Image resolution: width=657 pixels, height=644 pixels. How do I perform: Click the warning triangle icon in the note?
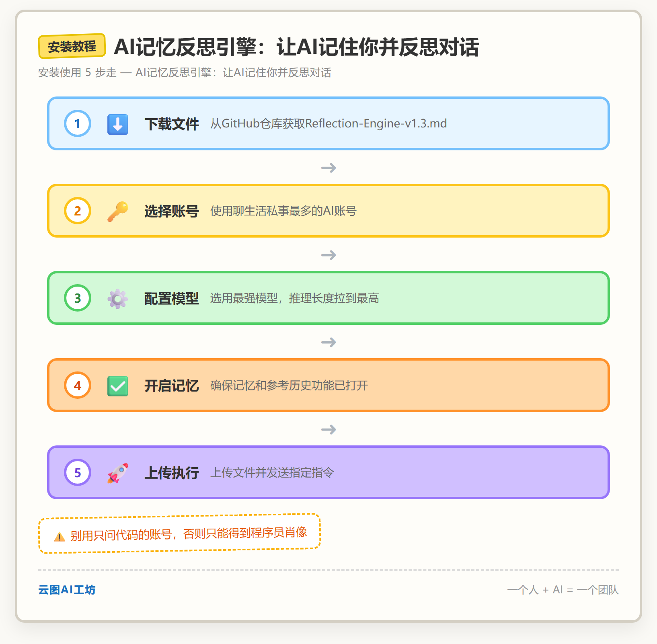click(x=60, y=537)
